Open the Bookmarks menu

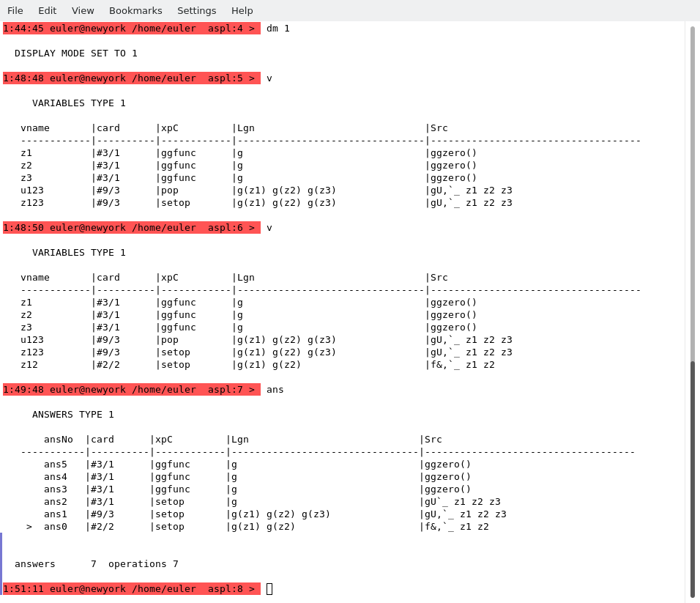[135, 10]
